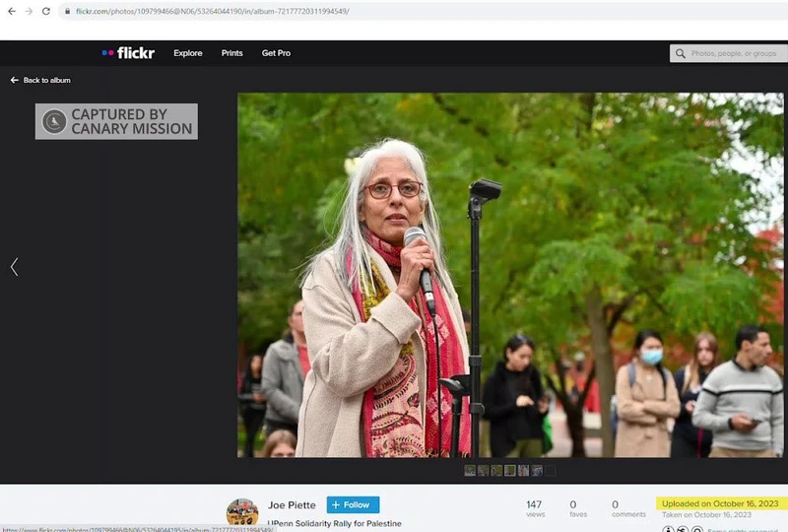788x532 pixels.
Task: Click the padlock site info icon
Action: coord(67,11)
